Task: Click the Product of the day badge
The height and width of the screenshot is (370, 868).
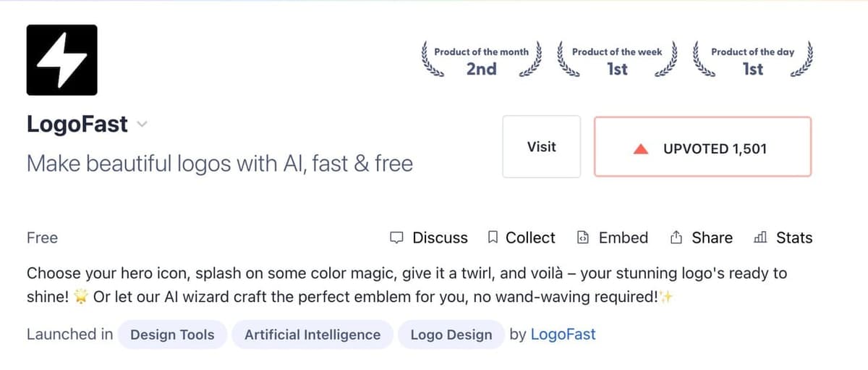Action: (752, 61)
